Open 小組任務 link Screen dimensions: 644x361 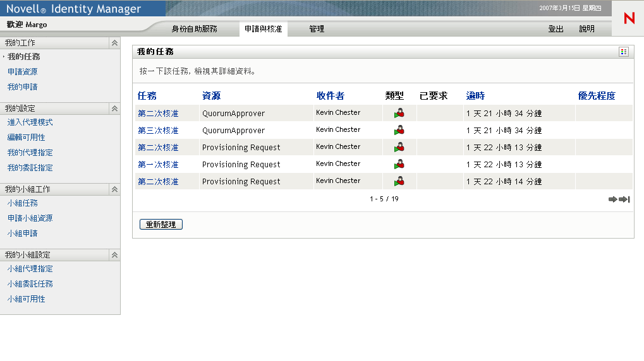point(23,203)
